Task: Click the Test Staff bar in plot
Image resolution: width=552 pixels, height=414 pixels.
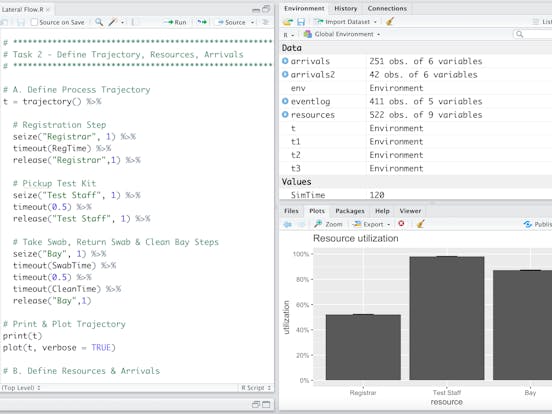Action: click(x=447, y=318)
